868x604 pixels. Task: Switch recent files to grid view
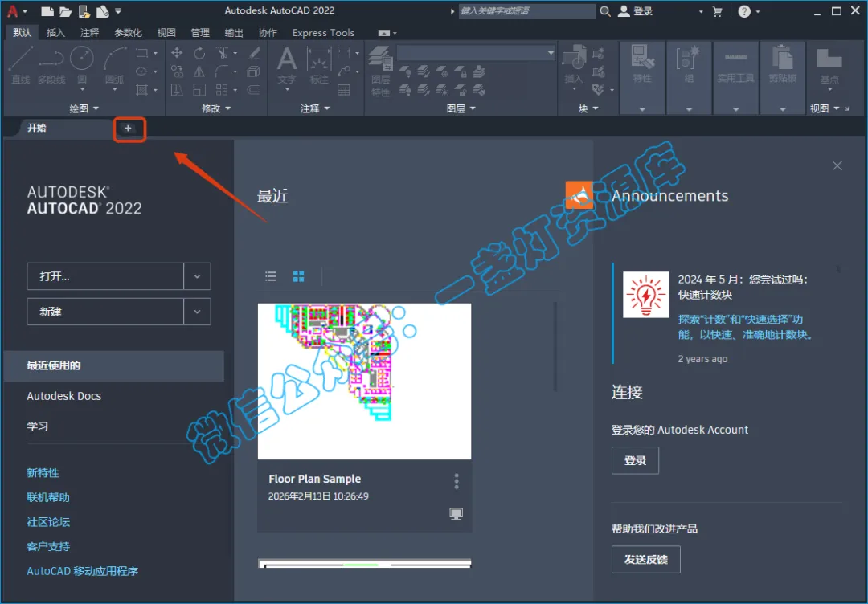tap(298, 276)
